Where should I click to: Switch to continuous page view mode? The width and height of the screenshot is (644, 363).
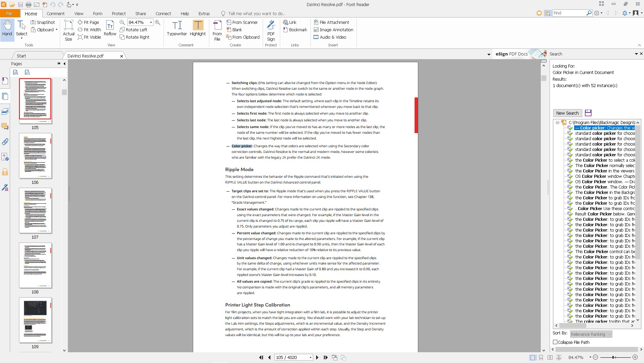[x=541, y=358]
